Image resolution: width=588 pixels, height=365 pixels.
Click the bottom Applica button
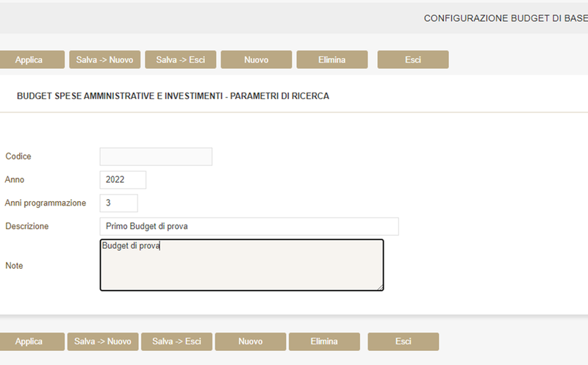coord(29,341)
